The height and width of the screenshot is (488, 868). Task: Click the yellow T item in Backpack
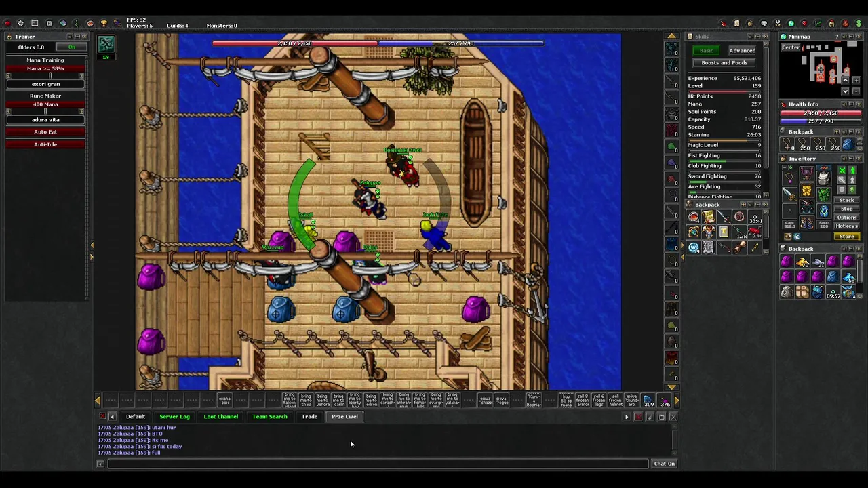(724, 232)
